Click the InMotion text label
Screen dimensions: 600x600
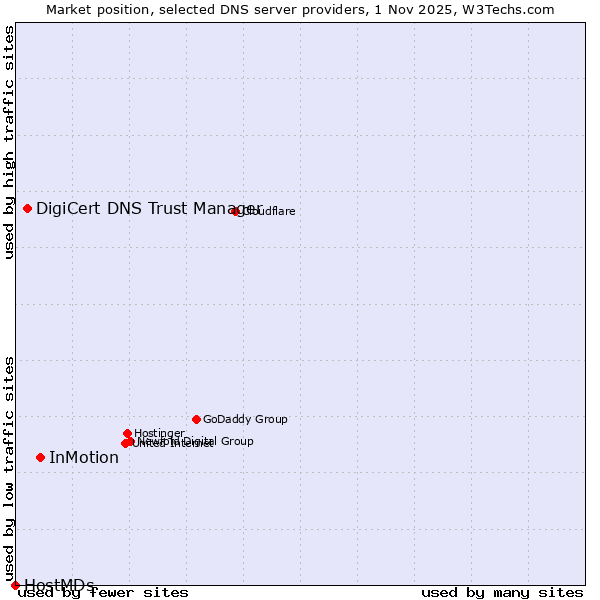pos(84,458)
